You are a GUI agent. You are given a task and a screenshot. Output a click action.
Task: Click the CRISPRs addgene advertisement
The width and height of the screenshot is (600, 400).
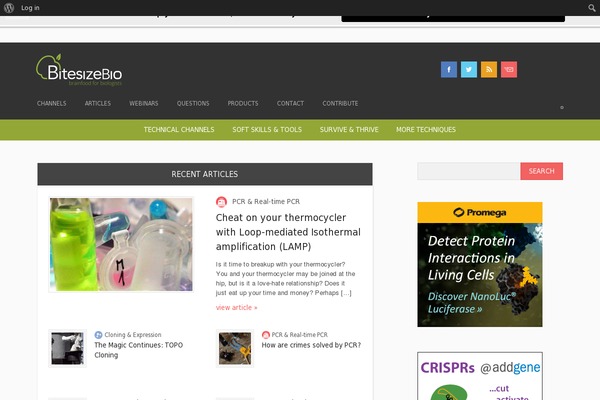(480, 376)
